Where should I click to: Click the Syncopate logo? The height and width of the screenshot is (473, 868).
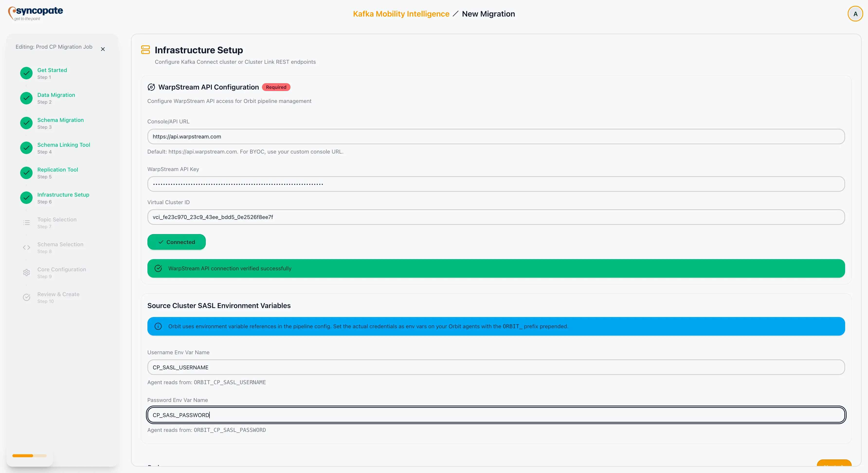pyautogui.click(x=35, y=13)
